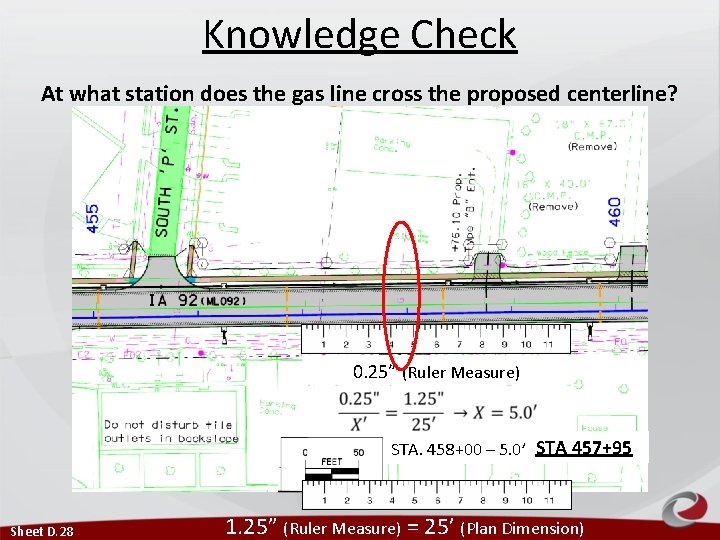Click the 'STA 457+95' answer text
The width and height of the screenshot is (720, 540).
pos(584,447)
